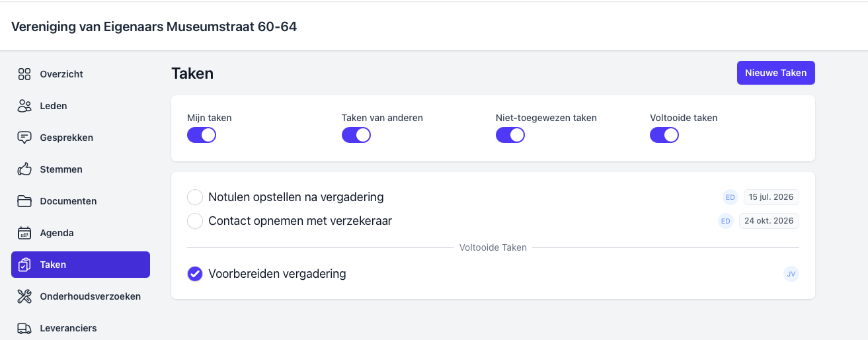Screen dimensions: 868x340
Task: Check off Contact opnemen met verzekeraar
Action: 195,221
